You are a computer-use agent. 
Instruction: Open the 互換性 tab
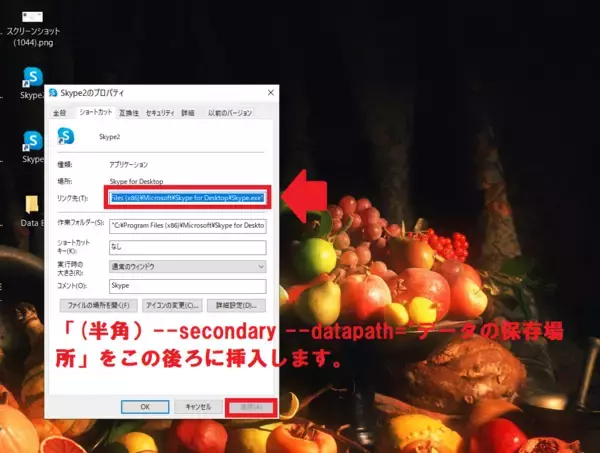click(129, 113)
